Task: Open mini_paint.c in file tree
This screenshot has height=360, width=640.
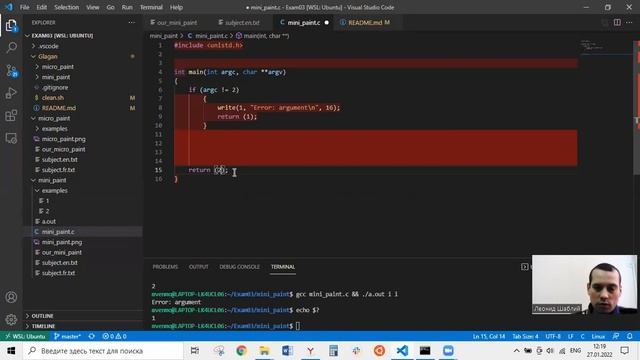Action: tap(58, 232)
